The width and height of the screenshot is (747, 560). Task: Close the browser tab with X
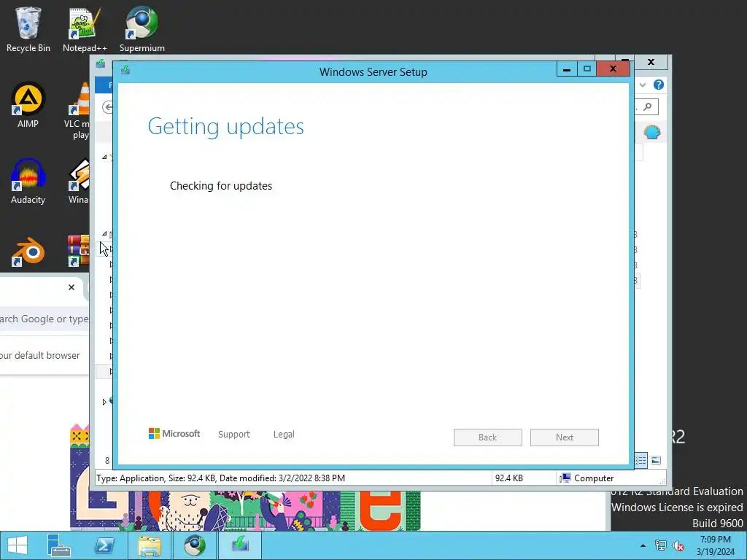pyautogui.click(x=71, y=287)
